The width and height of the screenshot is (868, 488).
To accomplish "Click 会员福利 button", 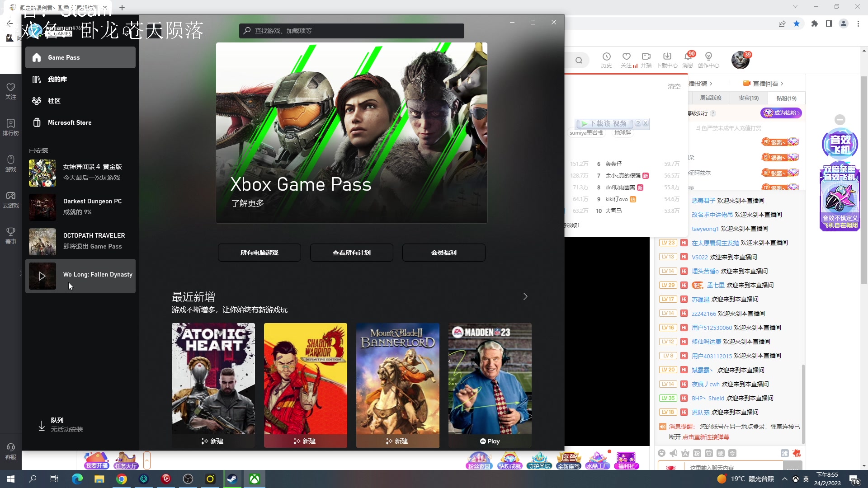I will click(x=443, y=253).
